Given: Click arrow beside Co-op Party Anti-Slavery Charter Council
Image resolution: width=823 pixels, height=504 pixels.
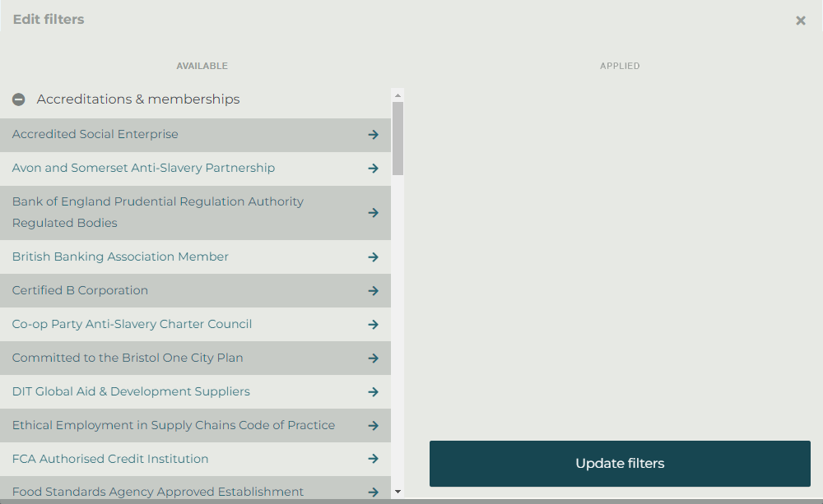Looking at the screenshot, I should pyautogui.click(x=373, y=325).
